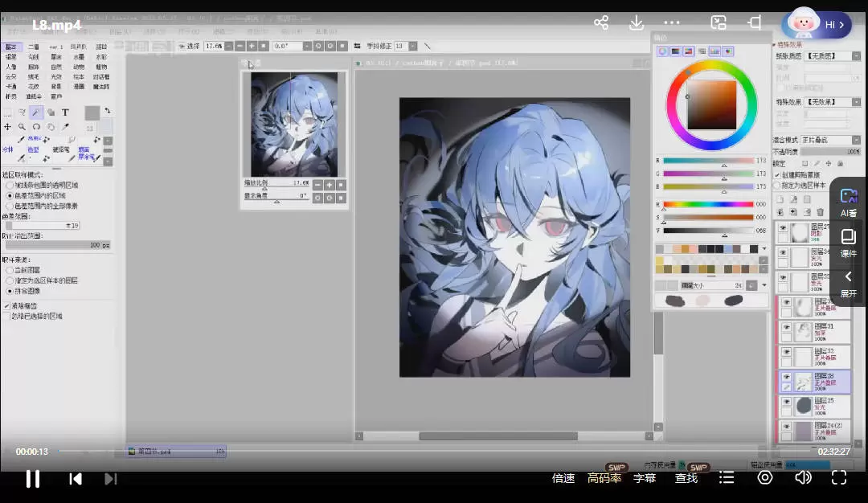Adjust the 不透明度 opacity slider
Viewport: 868px width, 503px height.
pyautogui.click(x=831, y=152)
